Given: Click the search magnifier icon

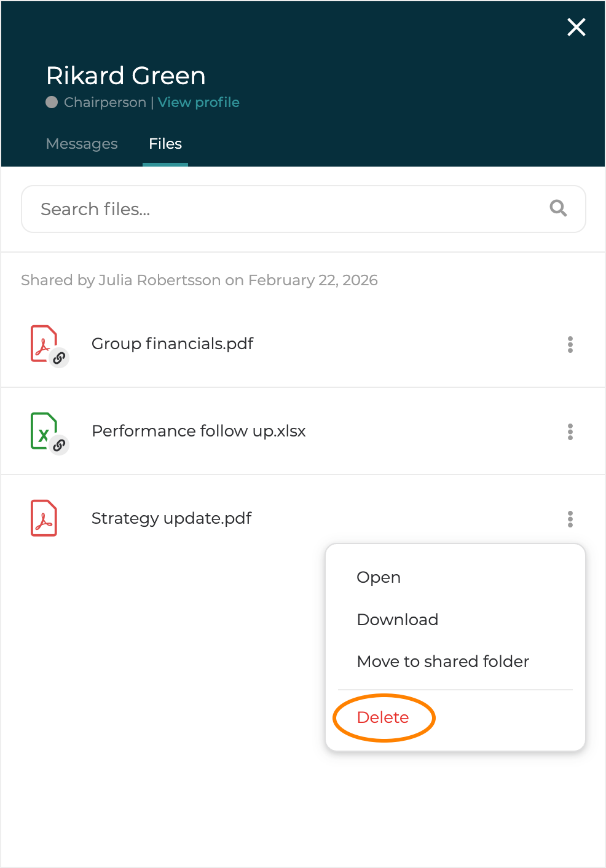Looking at the screenshot, I should click(x=558, y=208).
